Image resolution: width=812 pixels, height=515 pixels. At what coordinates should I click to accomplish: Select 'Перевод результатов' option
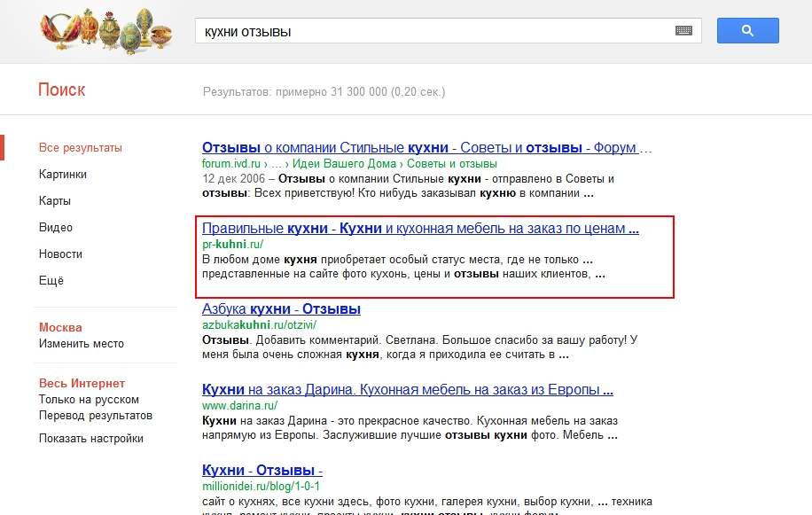(95, 416)
